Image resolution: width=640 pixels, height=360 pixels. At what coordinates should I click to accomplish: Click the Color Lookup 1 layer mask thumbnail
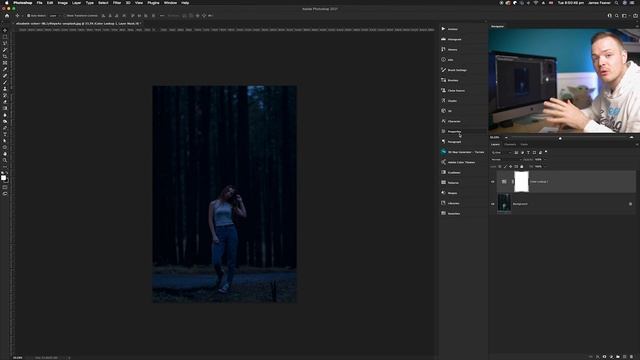521,182
